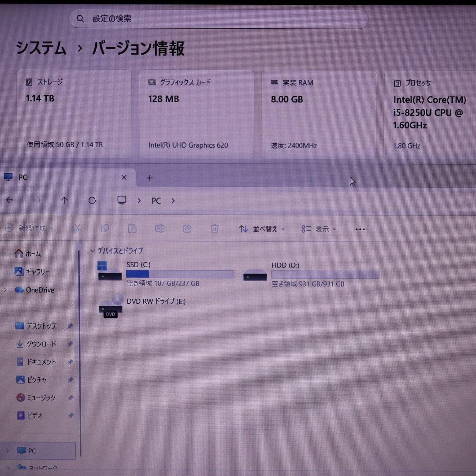This screenshot has height=476, width=476.
Task: Navigate to OneDrive in the sidebar
Action: [x=40, y=290]
